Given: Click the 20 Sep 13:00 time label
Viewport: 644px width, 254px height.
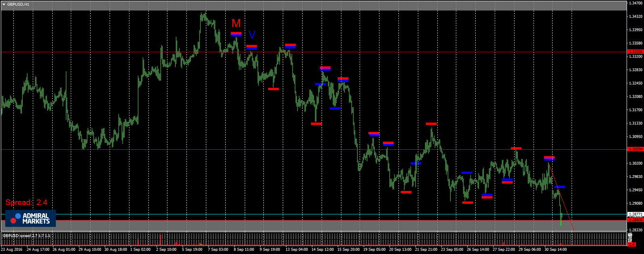Looking at the screenshot, I should (400, 250).
